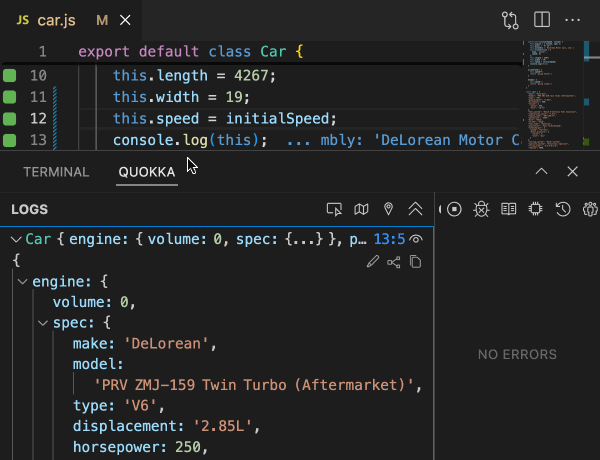Select the QUOKKA panel tab

coord(147,172)
